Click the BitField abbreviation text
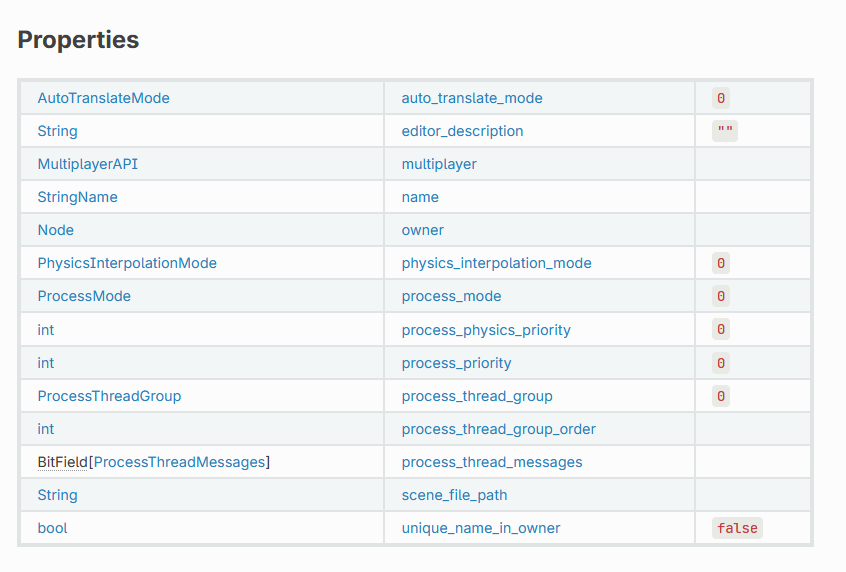Viewport: 846px width, 572px height. coord(62,462)
